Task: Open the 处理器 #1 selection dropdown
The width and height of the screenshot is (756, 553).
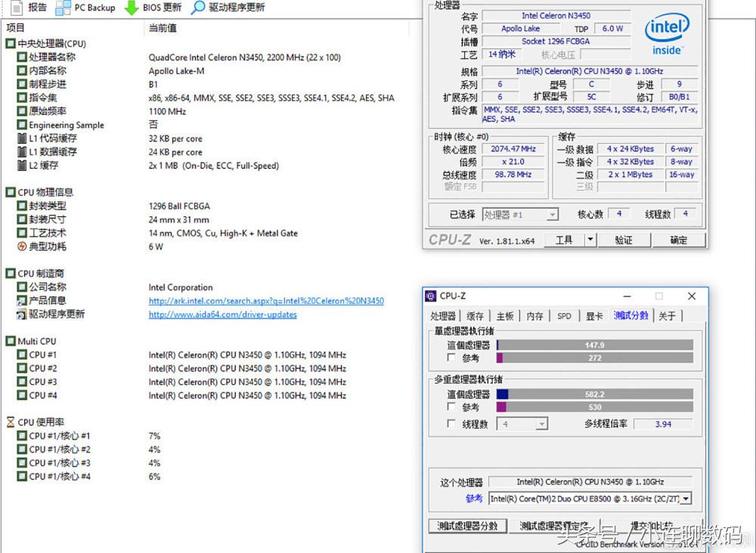Action: pos(552,215)
